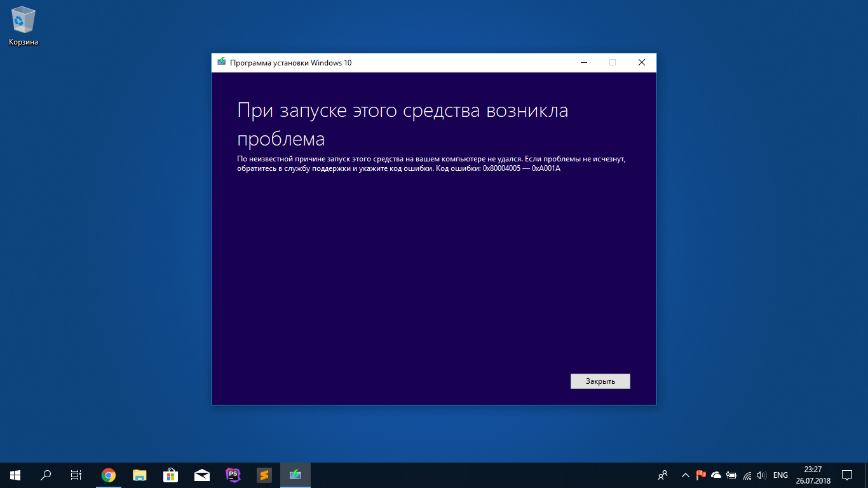Viewport: 868px width, 488px height.
Task: Click the title bar text Программа установки Windows 10
Action: [291, 63]
